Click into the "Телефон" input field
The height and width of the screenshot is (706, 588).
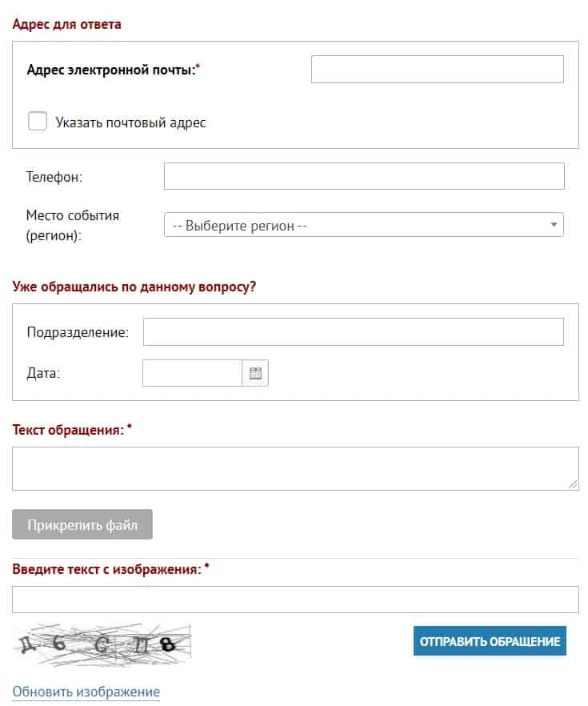point(364,176)
